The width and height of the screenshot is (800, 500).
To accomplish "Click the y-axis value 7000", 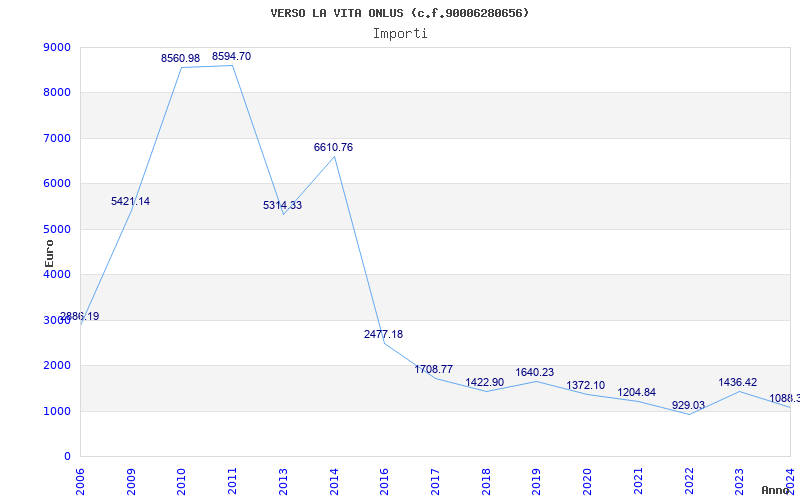I will pyautogui.click(x=57, y=138).
